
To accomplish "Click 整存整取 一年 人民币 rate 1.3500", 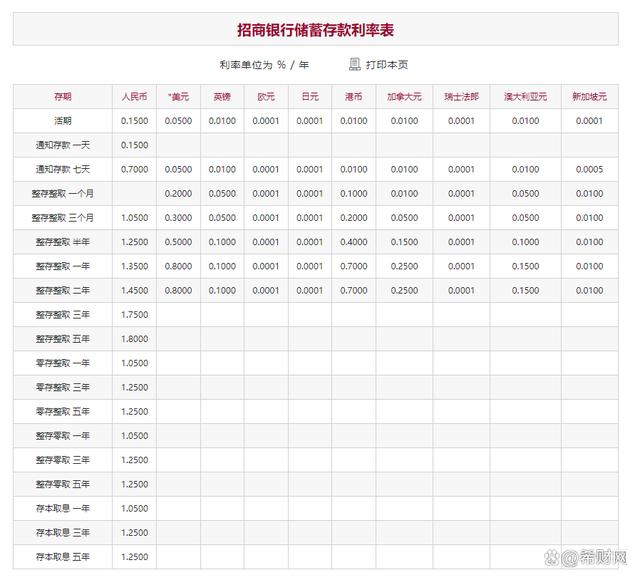I will point(134,266).
